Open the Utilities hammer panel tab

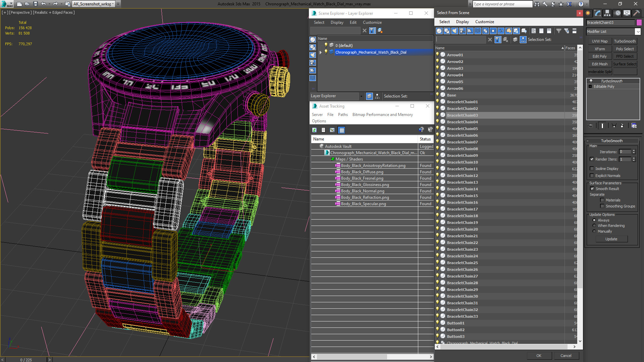tap(636, 13)
